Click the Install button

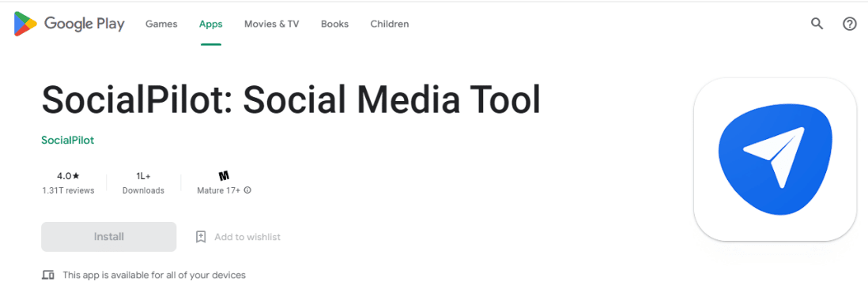(109, 237)
